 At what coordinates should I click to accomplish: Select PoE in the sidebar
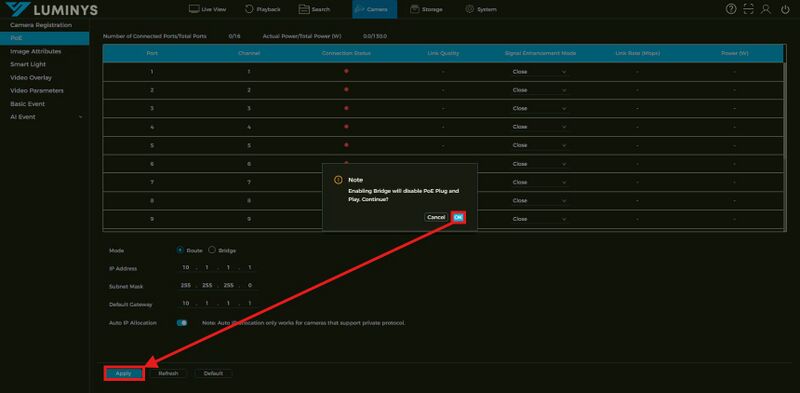tap(44, 38)
